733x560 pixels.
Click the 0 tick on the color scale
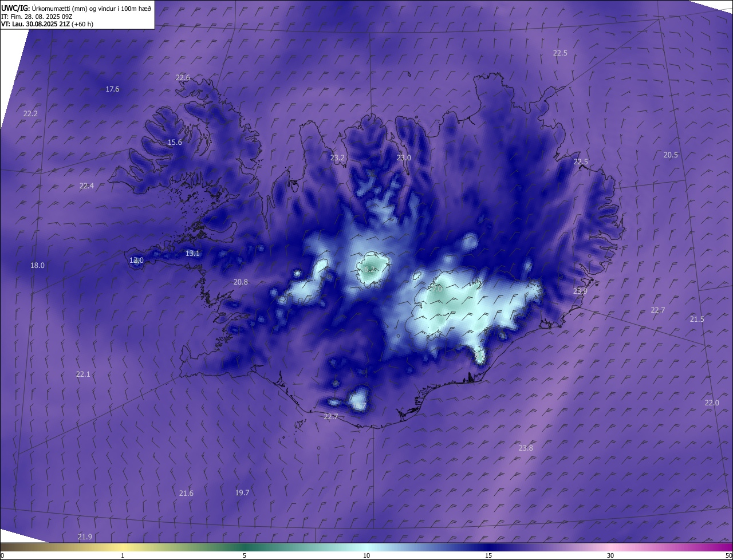pyautogui.click(x=2, y=555)
